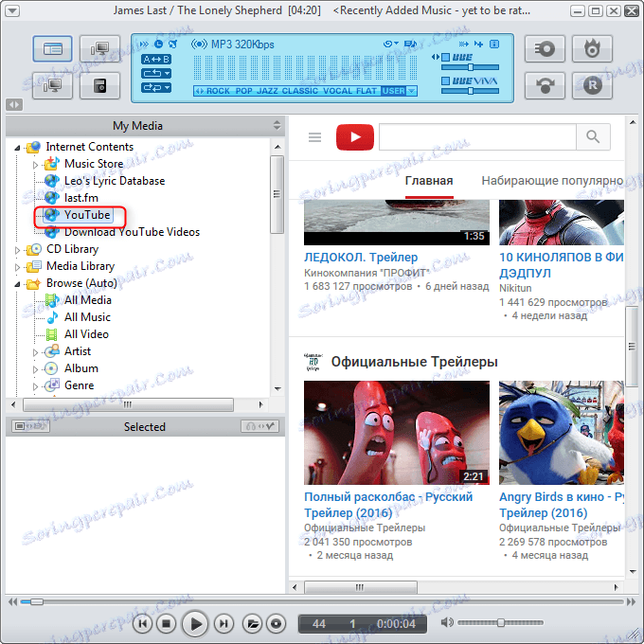Screen dimensions: 644x644
Task: Collapse the Internet Contents tree node
Action: pos(17,148)
